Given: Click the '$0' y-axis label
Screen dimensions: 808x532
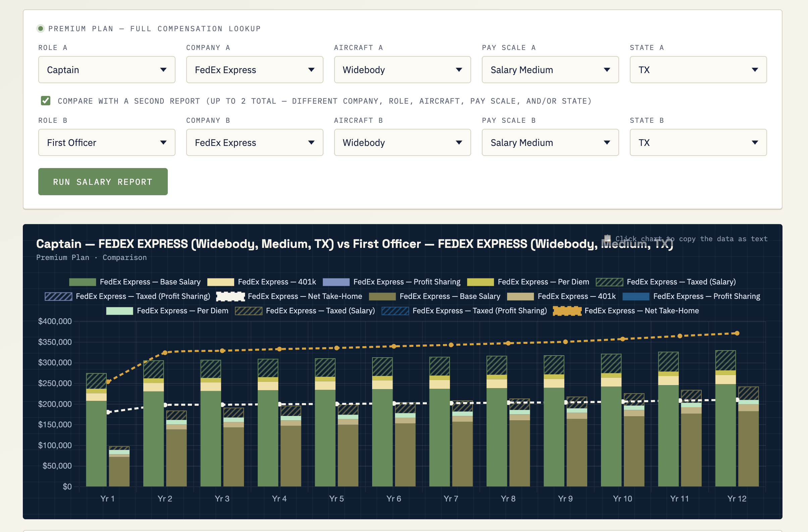Looking at the screenshot, I should pyautogui.click(x=67, y=486).
